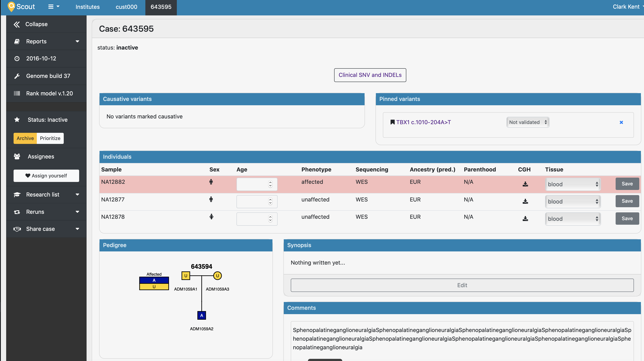Click female sex icon for NA12878
644x361 pixels.
tap(212, 217)
